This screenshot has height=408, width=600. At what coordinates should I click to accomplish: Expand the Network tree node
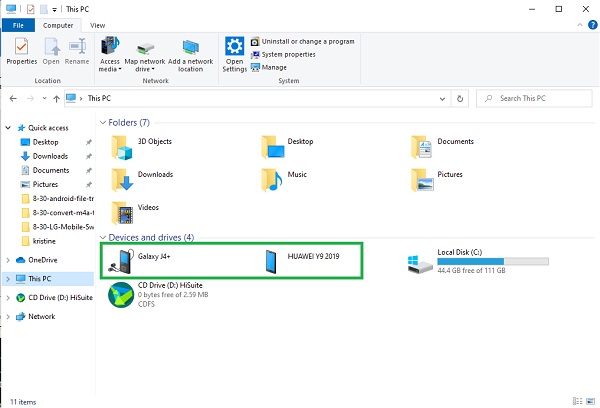pos(8,317)
